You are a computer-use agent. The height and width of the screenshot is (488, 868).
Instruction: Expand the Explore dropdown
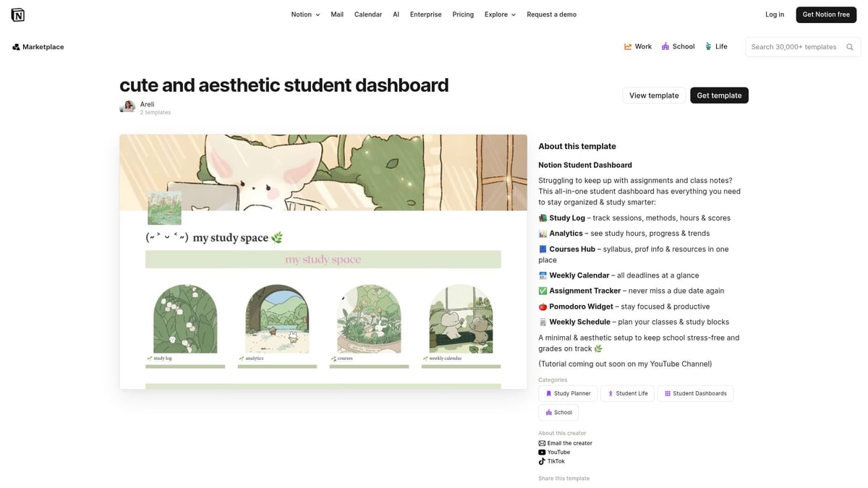pyautogui.click(x=499, y=14)
